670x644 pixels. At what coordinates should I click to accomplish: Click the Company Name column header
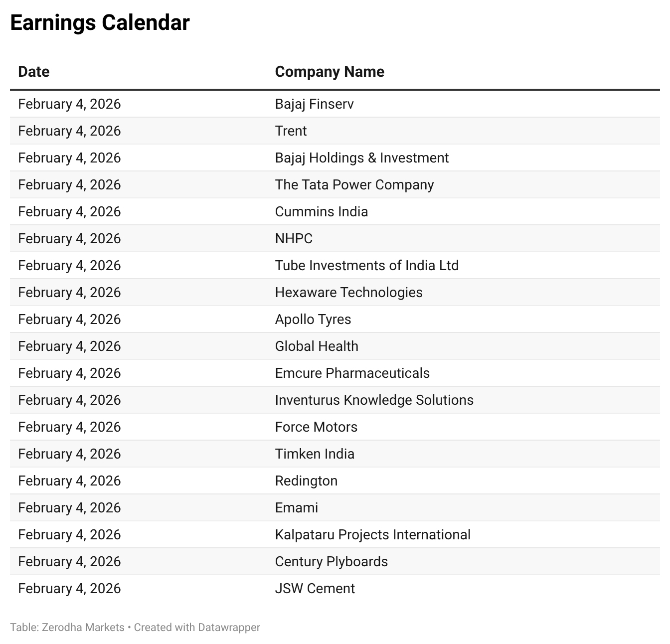click(330, 72)
